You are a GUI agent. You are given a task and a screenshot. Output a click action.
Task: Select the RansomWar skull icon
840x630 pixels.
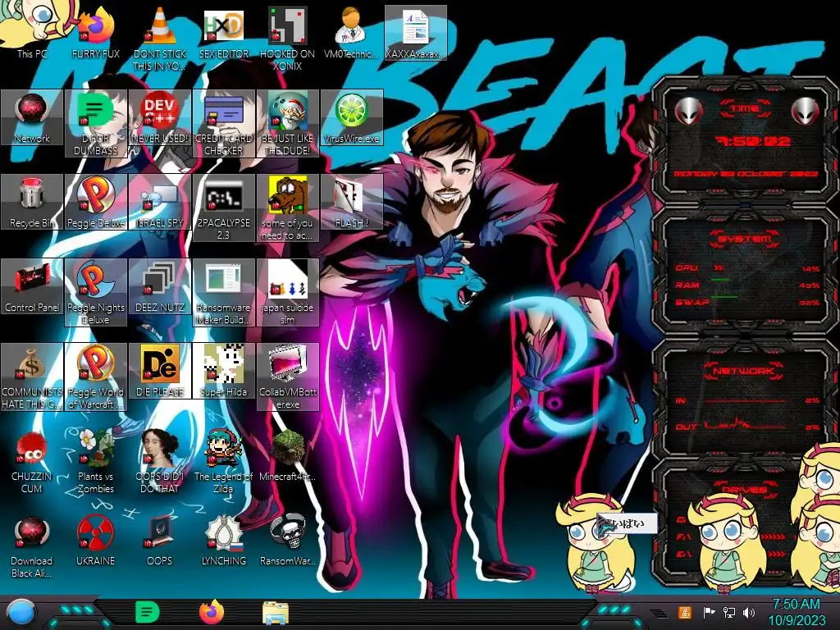click(x=287, y=540)
